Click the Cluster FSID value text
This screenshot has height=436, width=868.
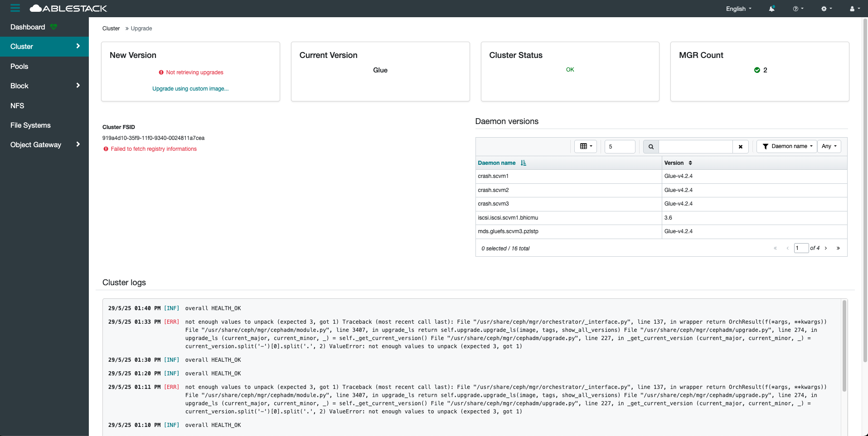pyautogui.click(x=153, y=138)
